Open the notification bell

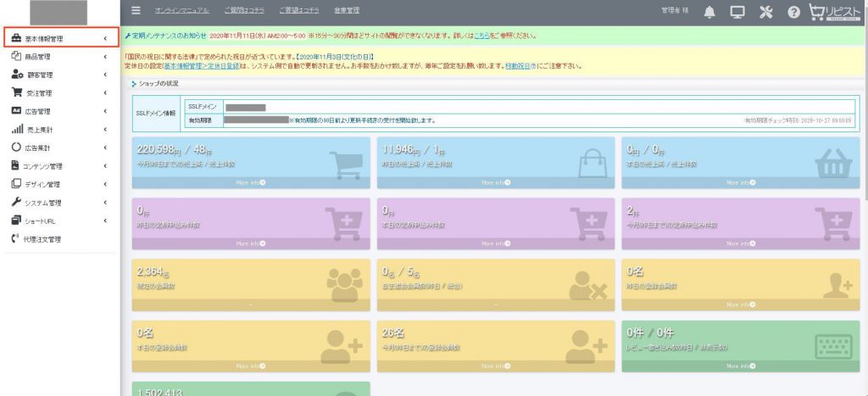709,12
